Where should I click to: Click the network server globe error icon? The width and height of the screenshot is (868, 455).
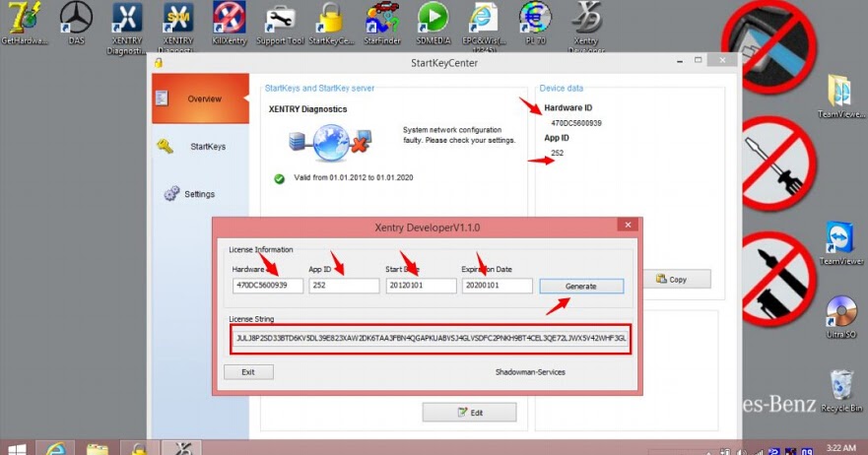(330, 143)
